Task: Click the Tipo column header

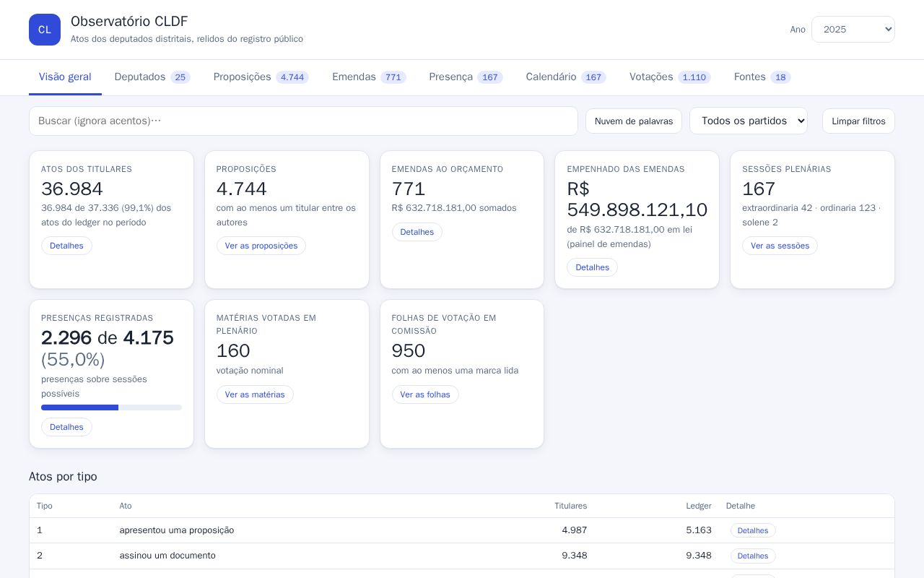Action: pos(45,506)
